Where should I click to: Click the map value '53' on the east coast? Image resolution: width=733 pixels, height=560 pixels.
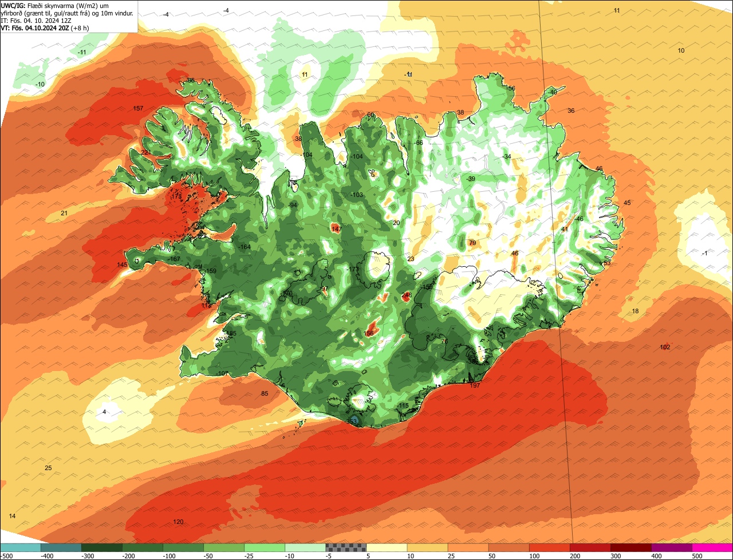click(x=607, y=263)
